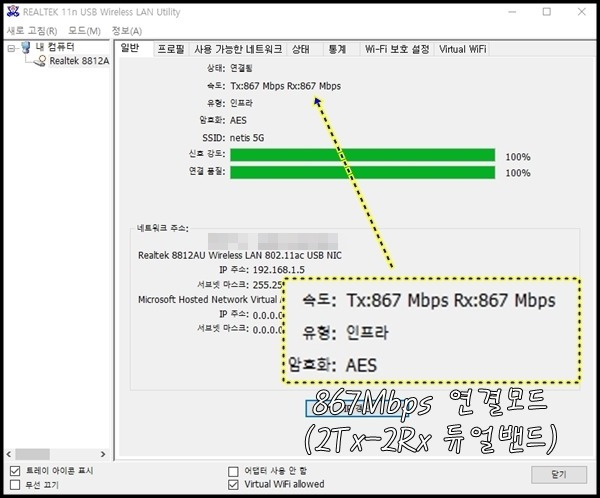Collapse the 내 컴퓨터 tree node

[x=11, y=48]
